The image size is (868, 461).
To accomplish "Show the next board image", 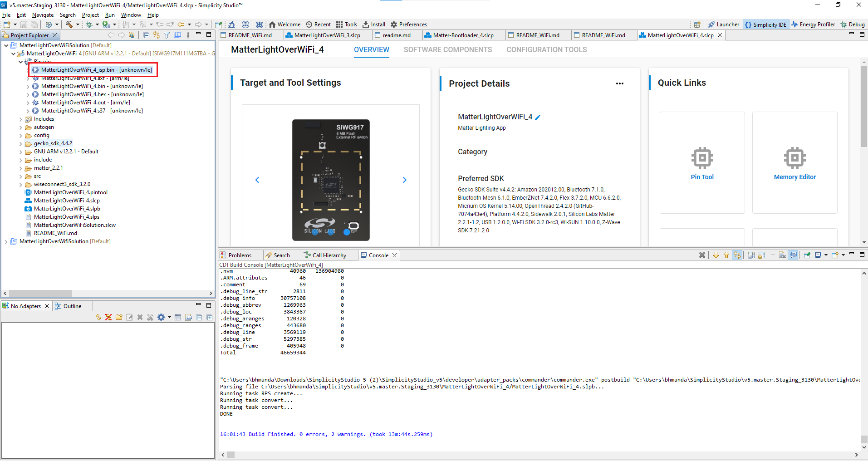I will point(405,180).
